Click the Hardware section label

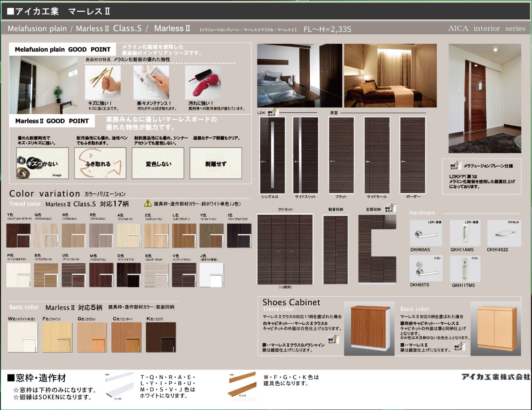(x=422, y=213)
